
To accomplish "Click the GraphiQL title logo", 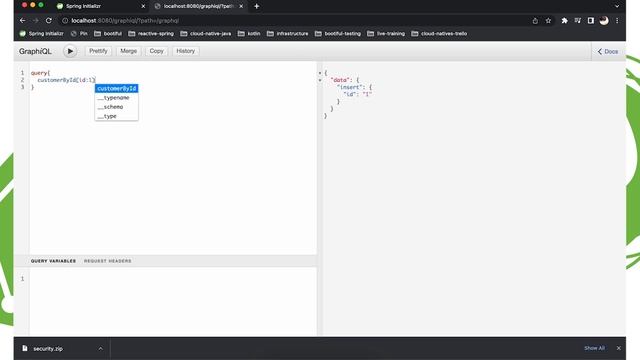I will [35, 51].
